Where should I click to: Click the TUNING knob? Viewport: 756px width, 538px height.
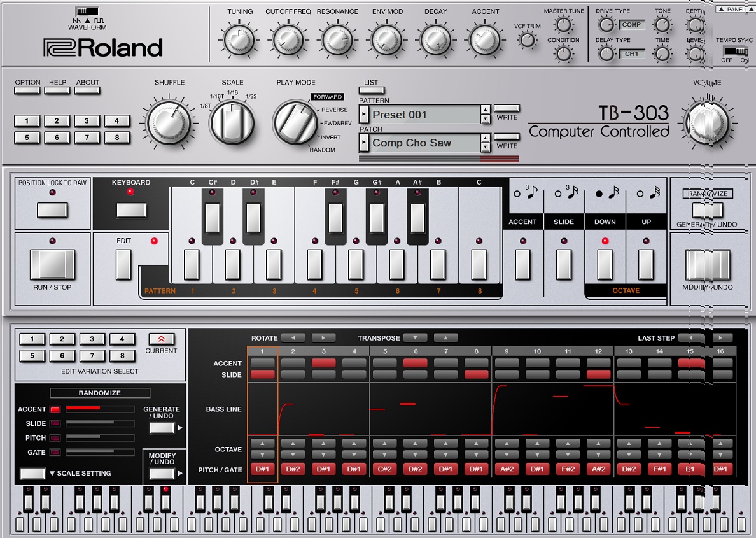pyautogui.click(x=239, y=40)
